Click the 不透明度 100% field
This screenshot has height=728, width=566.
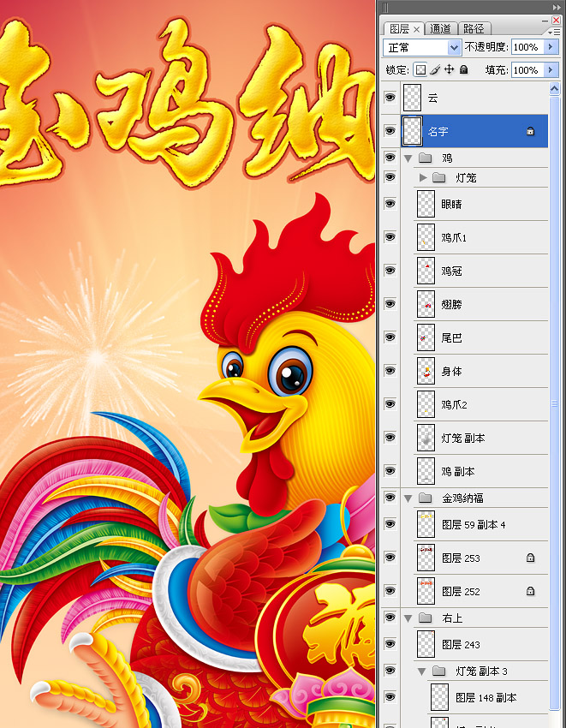(x=528, y=47)
